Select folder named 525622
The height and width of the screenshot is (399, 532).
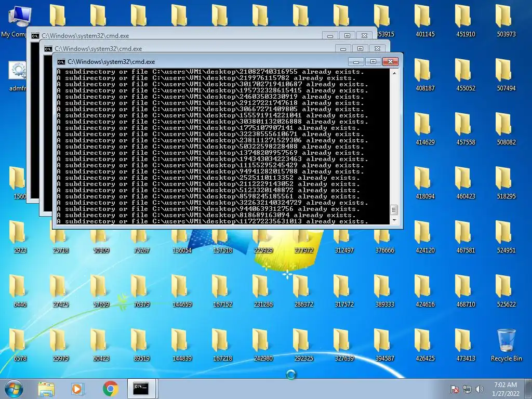[x=506, y=290]
